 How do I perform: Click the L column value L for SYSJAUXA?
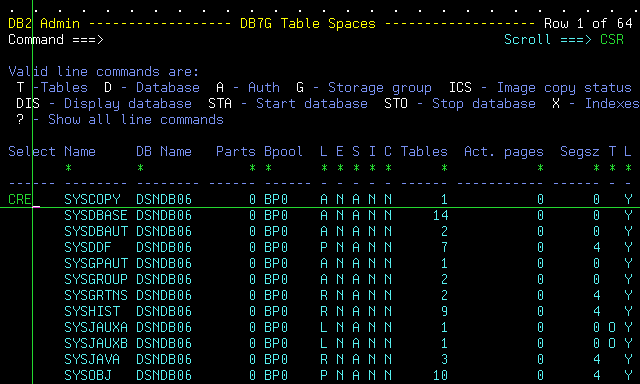324,327
